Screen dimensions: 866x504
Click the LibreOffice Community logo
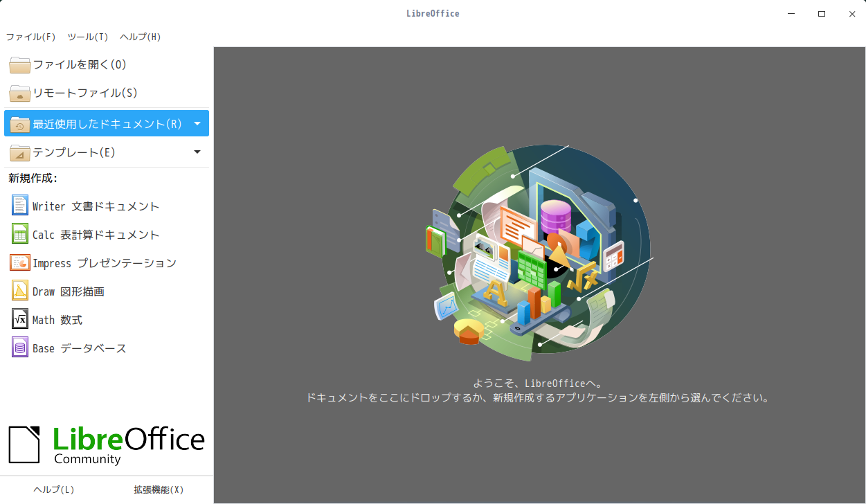[107, 445]
